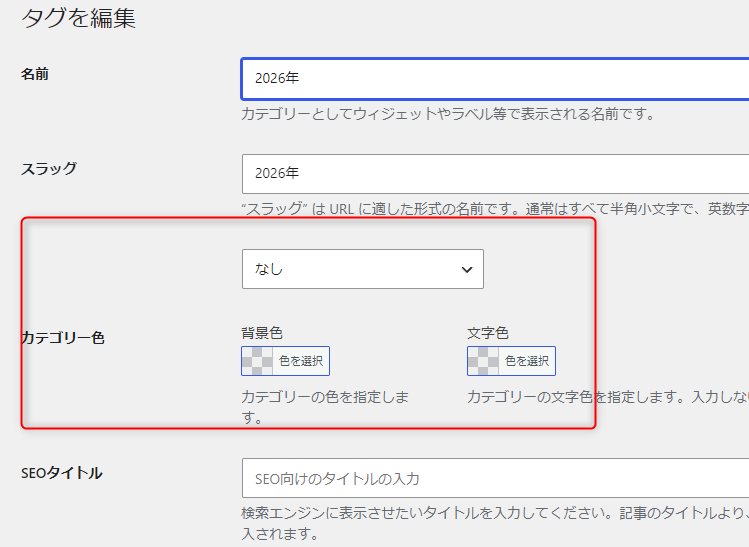Click the checkered swatch under 背景色
749x547 pixels.
(257, 361)
